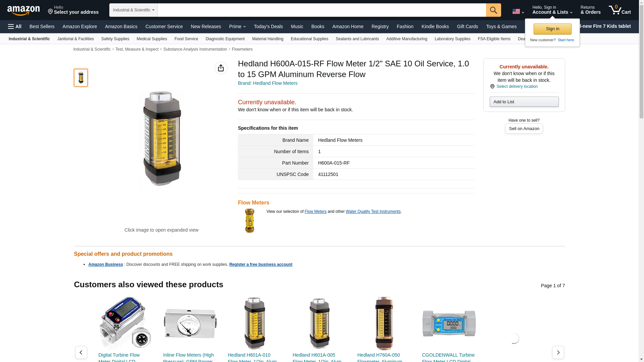Open the share icon on product image

click(x=221, y=68)
